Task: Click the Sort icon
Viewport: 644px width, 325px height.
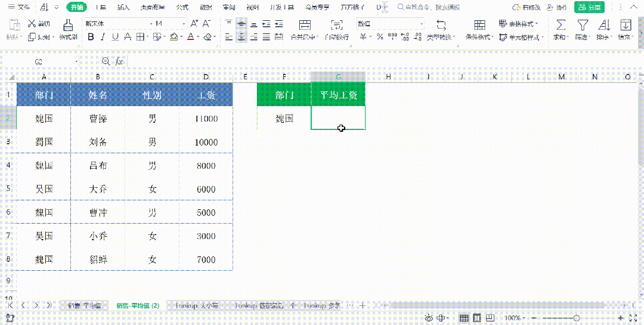Action: [604, 24]
